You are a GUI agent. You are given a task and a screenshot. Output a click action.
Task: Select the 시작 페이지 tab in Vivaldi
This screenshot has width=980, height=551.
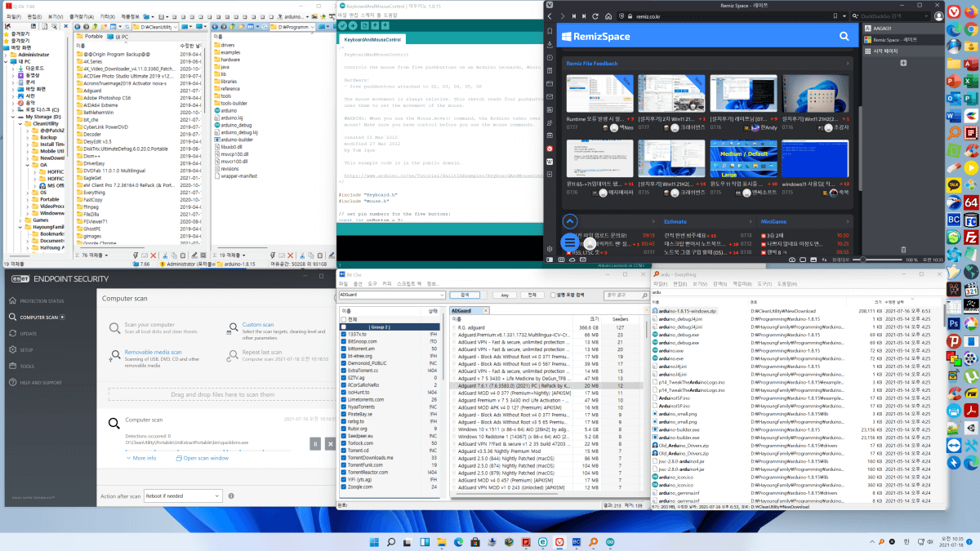click(902, 51)
